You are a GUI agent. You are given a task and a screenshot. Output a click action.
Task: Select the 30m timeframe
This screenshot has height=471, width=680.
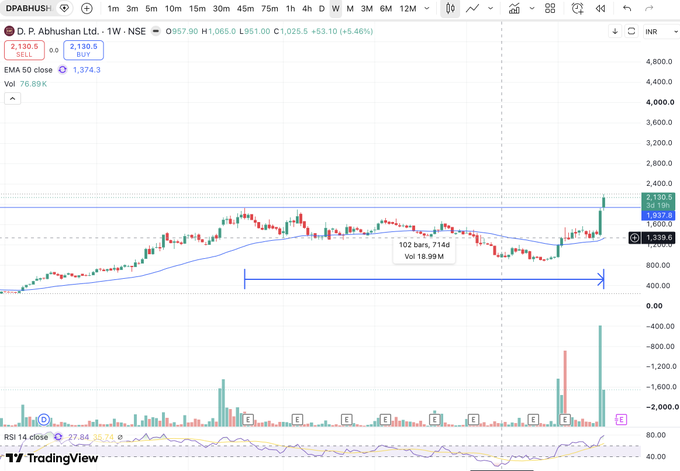tap(221, 9)
